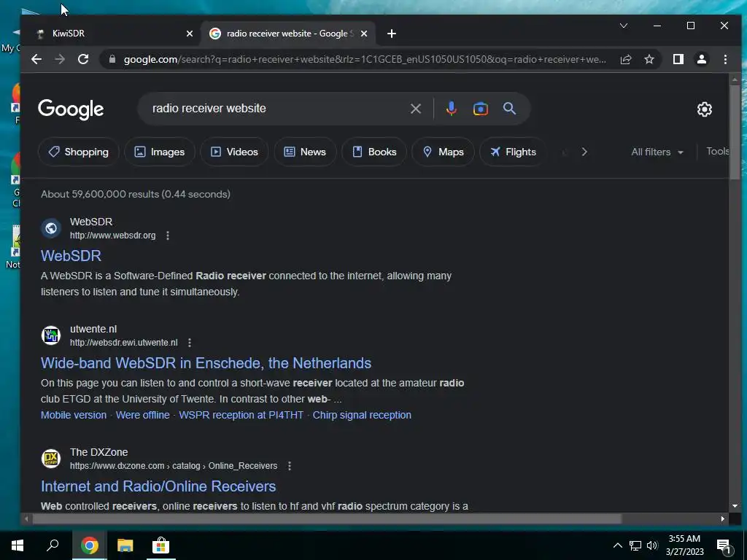Open Microsoft Store from taskbar
The height and width of the screenshot is (560, 747).
tap(160, 545)
